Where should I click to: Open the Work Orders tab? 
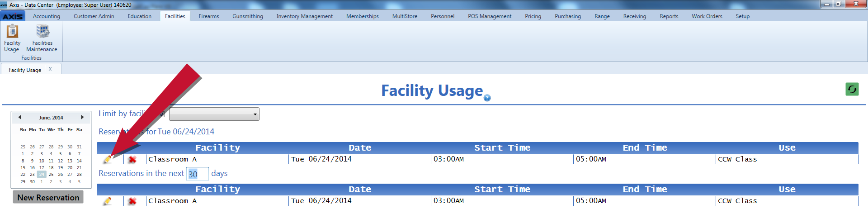707,16
